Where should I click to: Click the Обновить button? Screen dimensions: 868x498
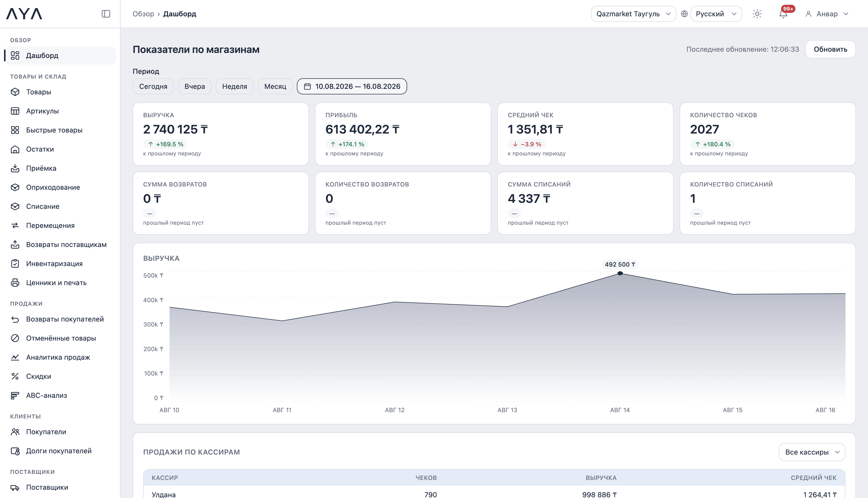[x=830, y=49]
